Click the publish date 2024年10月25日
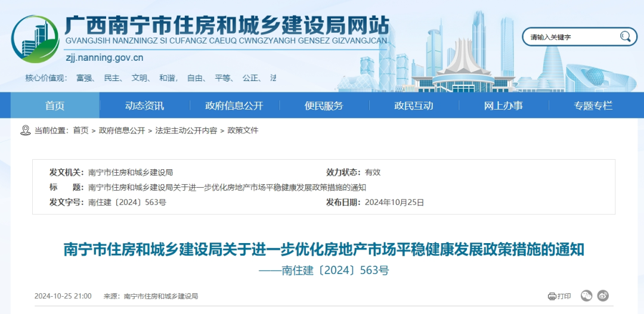 coord(394,203)
